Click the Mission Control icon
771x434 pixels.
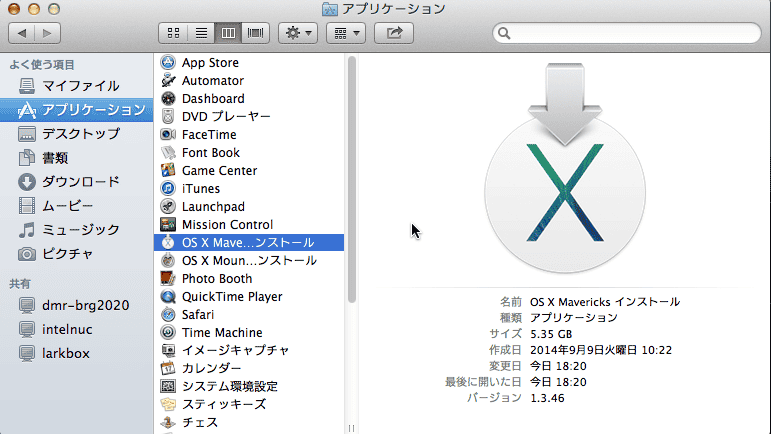(x=168, y=224)
